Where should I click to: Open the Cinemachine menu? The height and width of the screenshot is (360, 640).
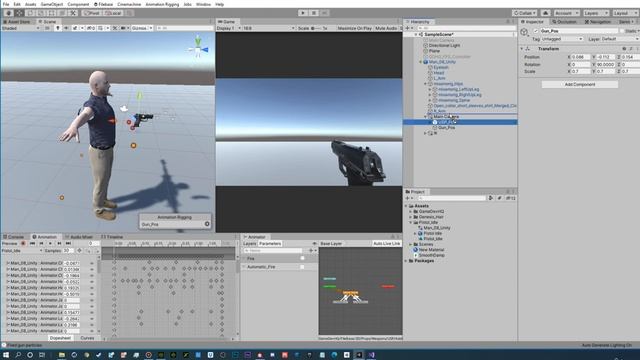click(129, 4)
